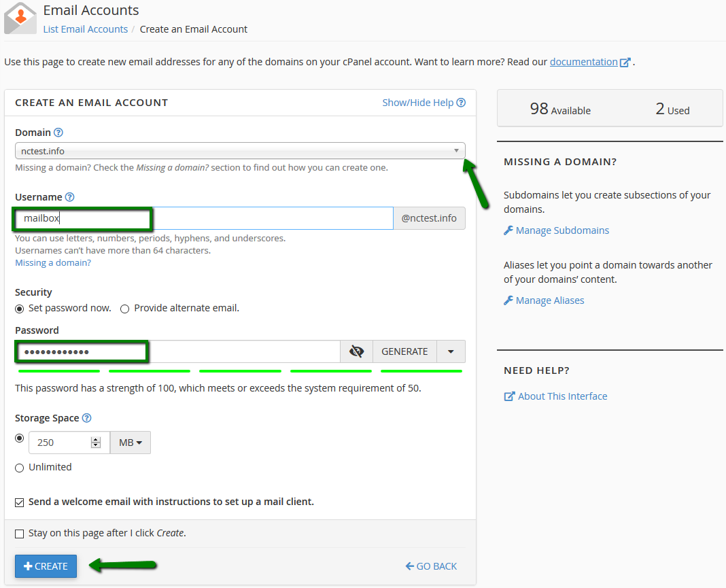Click the Email Accounts envelope icon in header
The height and width of the screenshot is (588, 726).
tap(20, 18)
